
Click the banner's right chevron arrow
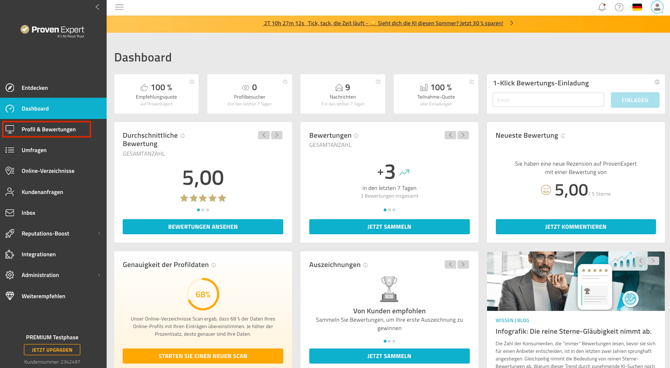[x=511, y=23]
